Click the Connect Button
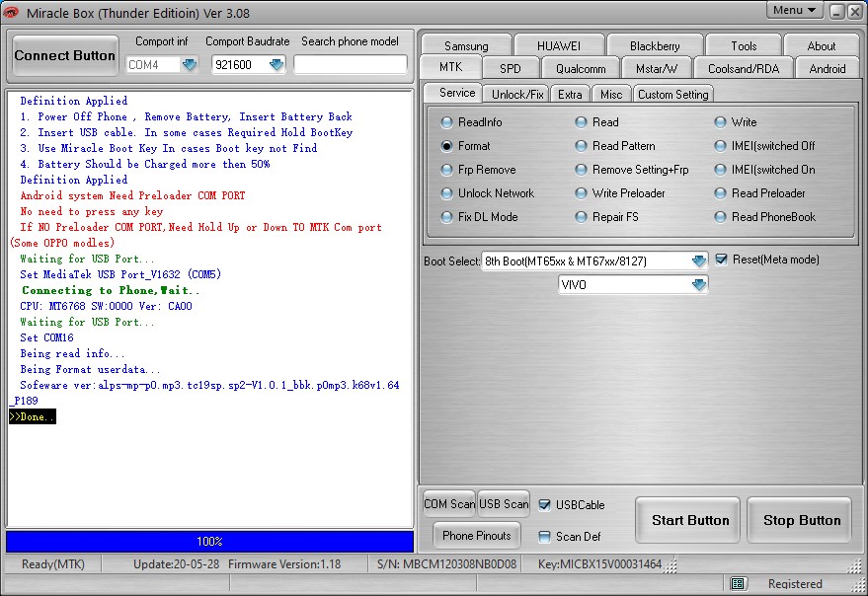Viewport: 868px width, 596px height. click(65, 55)
